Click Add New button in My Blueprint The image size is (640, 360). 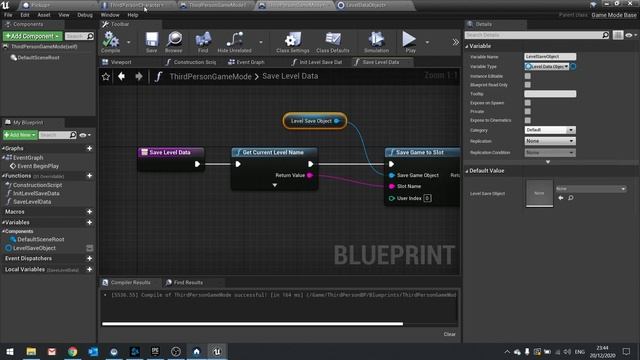coord(20,135)
